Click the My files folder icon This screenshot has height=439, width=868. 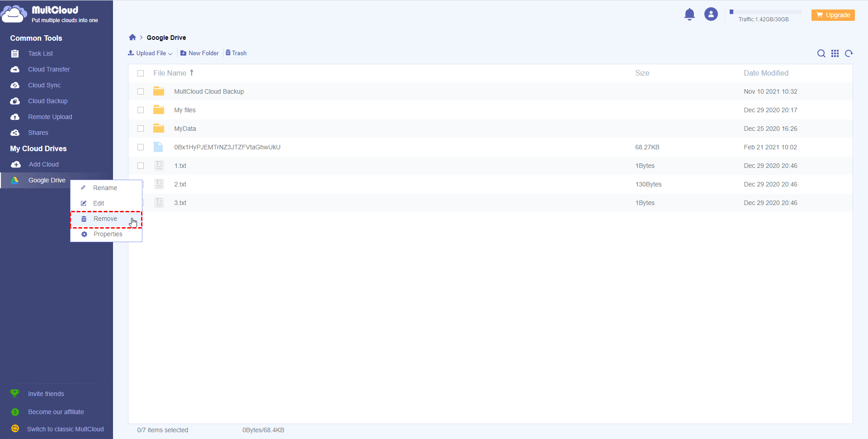[x=159, y=110]
